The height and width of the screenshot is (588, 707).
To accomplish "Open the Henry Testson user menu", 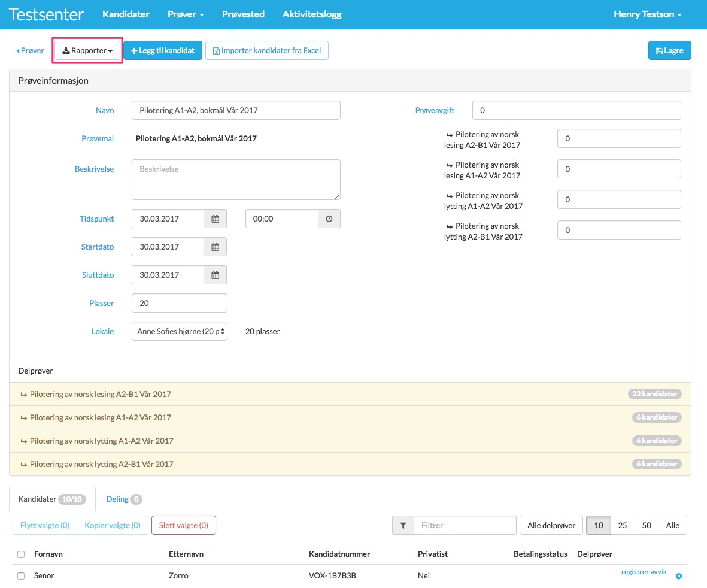I will click(x=648, y=14).
